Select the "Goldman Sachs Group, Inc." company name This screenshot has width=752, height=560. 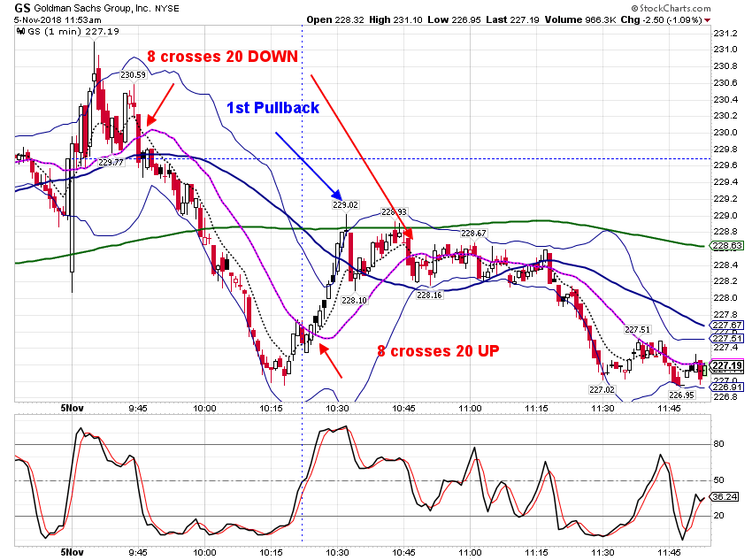(92, 8)
